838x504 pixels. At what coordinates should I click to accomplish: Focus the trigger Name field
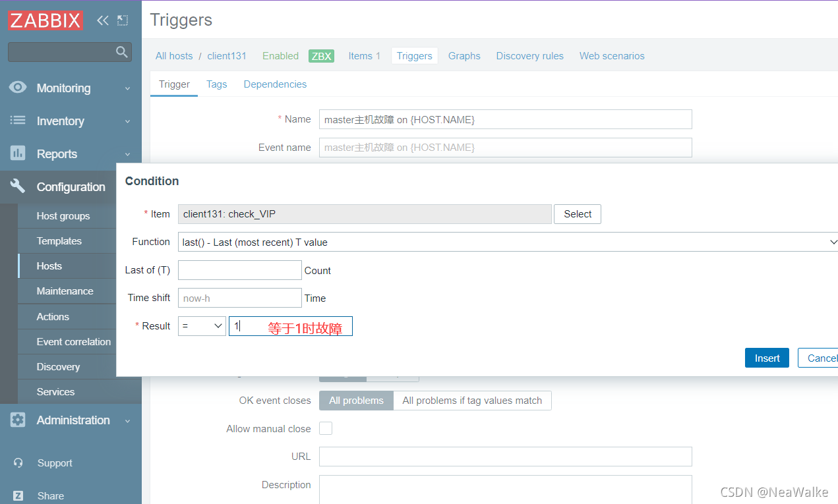[506, 119]
